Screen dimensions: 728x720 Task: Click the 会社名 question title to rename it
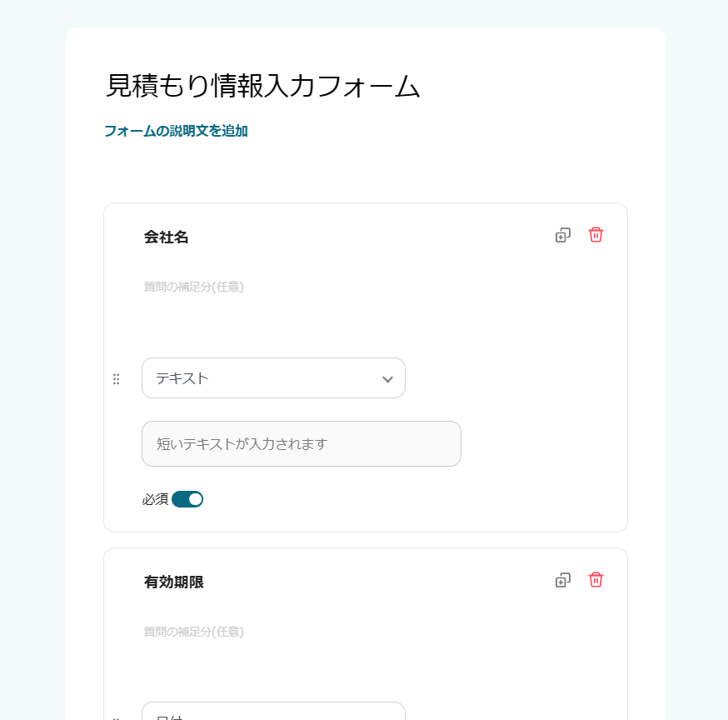tap(165, 237)
